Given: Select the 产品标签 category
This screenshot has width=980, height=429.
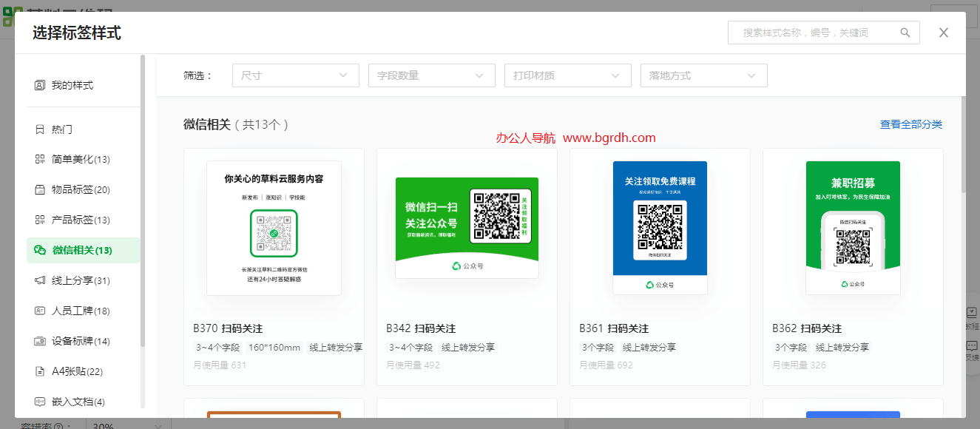Looking at the screenshot, I should (x=81, y=220).
